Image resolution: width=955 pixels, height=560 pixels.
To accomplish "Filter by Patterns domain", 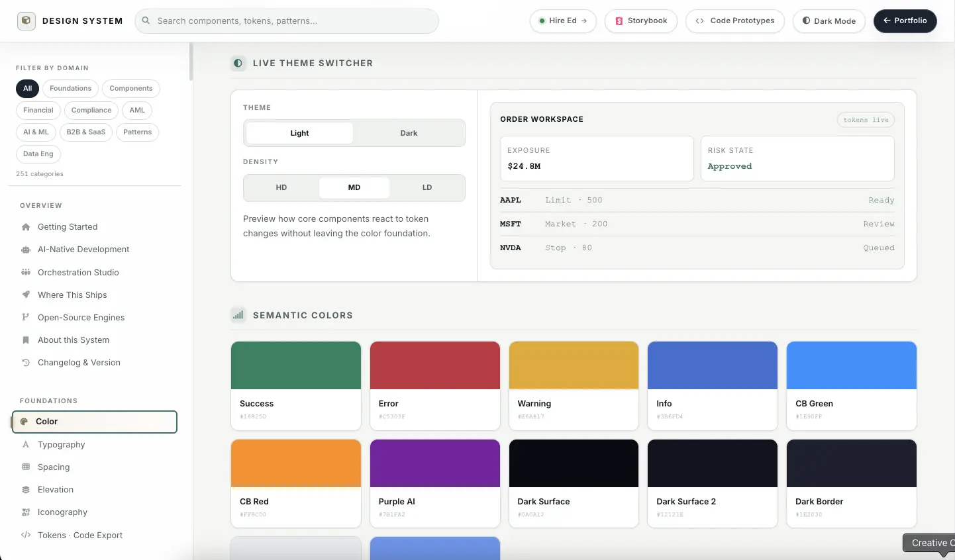I will pos(138,132).
